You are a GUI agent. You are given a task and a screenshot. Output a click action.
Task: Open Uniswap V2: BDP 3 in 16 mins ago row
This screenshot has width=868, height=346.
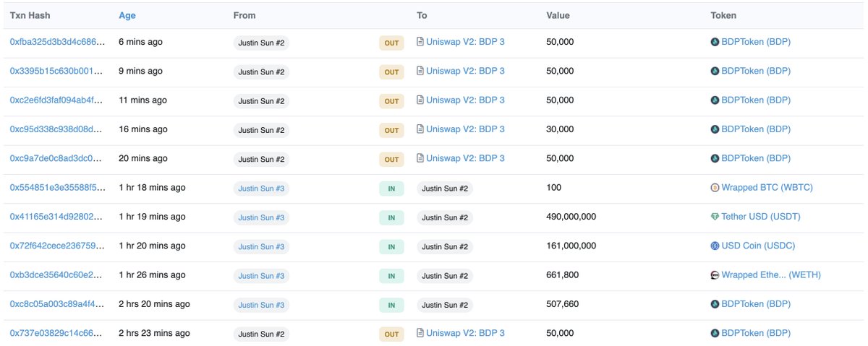click(465, 129)
